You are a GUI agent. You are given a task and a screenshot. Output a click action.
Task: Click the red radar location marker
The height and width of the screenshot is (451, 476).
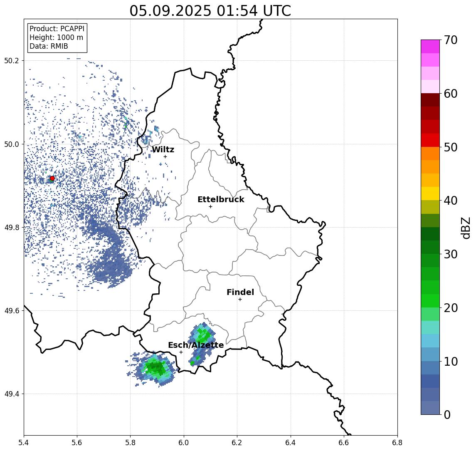(52, 178)
